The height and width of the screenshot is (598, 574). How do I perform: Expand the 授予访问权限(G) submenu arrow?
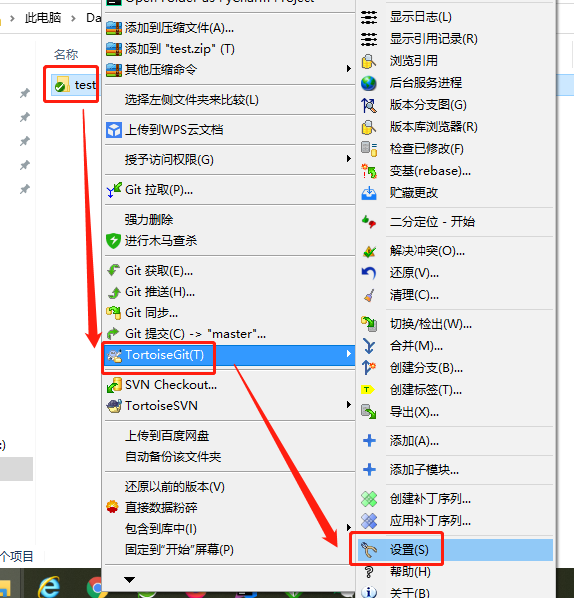pos(348,158)
